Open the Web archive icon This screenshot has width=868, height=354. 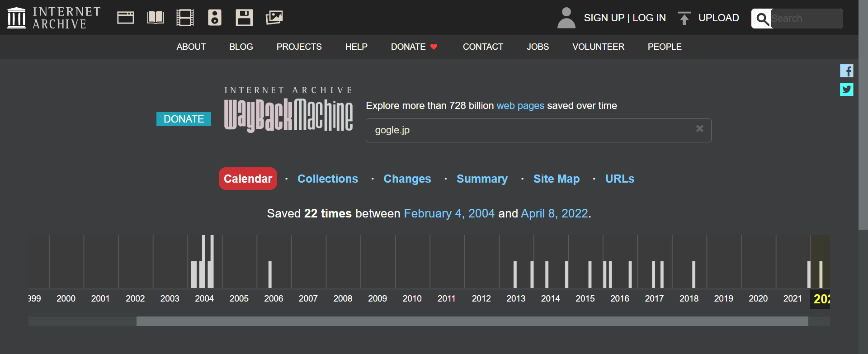coord(125,18)
